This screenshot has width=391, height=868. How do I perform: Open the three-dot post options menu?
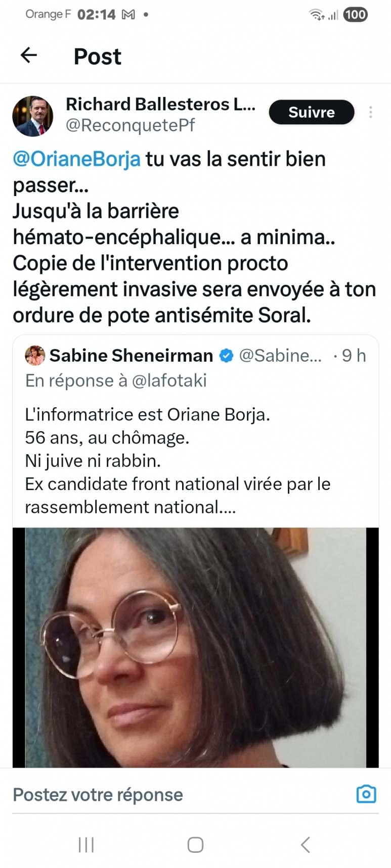point(371,112)
